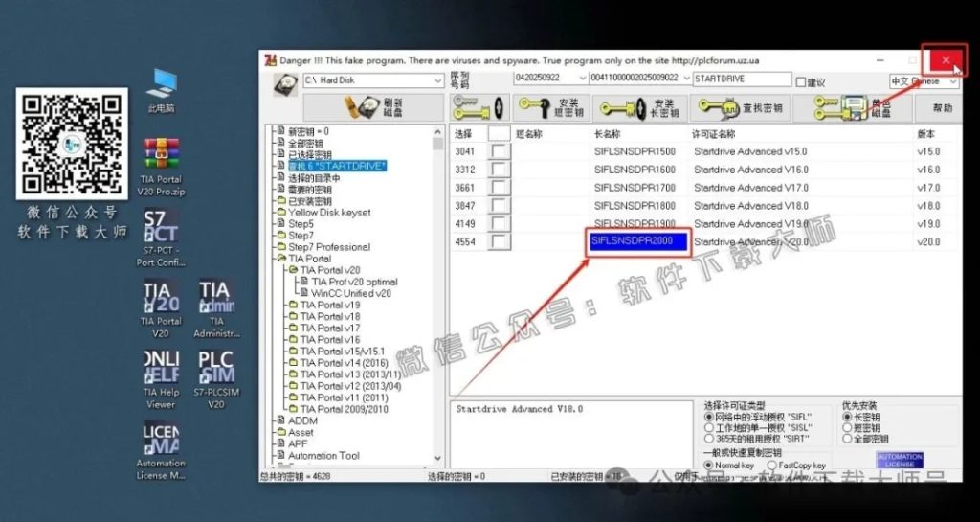Screen dimensions: 980x522
Task: Click page icon of 全部密钥 tree node
Action: click(x=281, y=143)
